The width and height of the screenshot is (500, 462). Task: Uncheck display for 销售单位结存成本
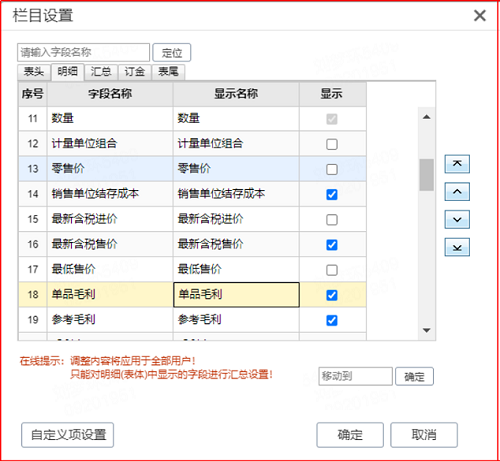click(x=332, y=194)
